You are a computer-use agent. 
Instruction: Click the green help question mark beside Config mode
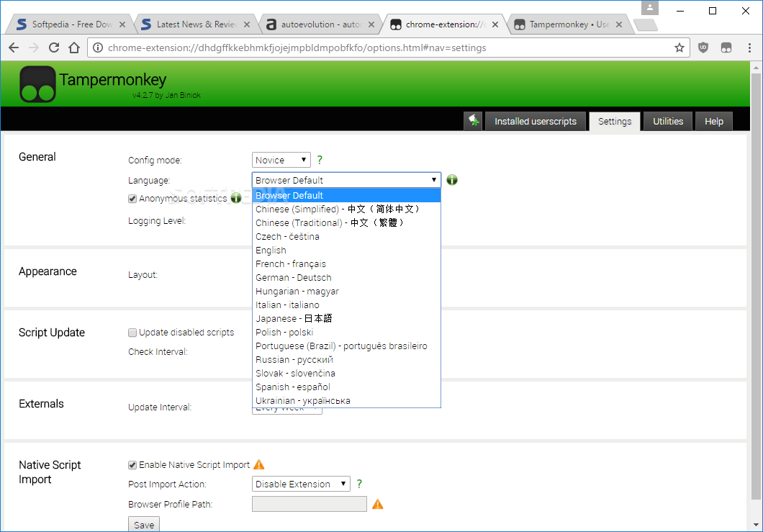[320, 160]
